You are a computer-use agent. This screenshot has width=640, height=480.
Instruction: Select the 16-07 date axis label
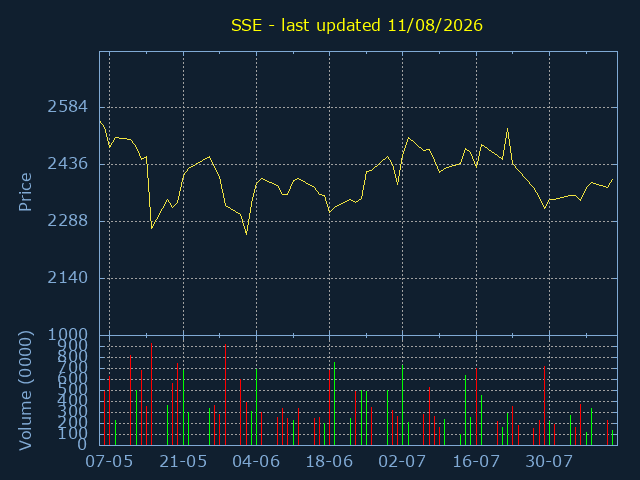tap(476, 462)
